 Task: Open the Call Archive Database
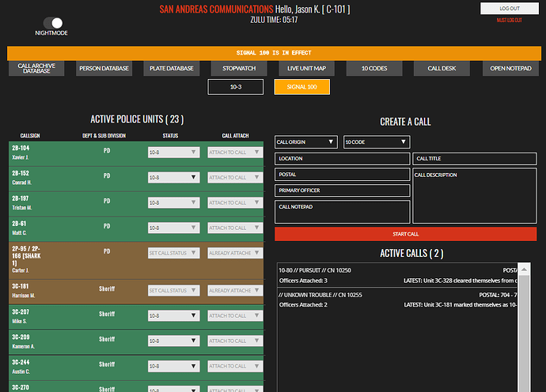click(36, 68)
